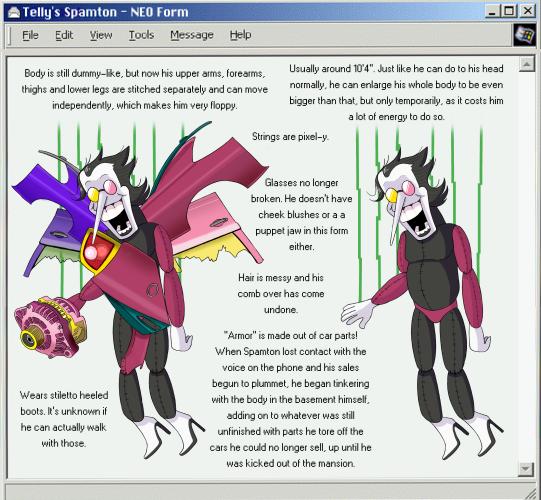Viewport: 541px width, 500px height.
Task: Open the Edit menu
Action: pyautogui.click(x=64, y=35)
